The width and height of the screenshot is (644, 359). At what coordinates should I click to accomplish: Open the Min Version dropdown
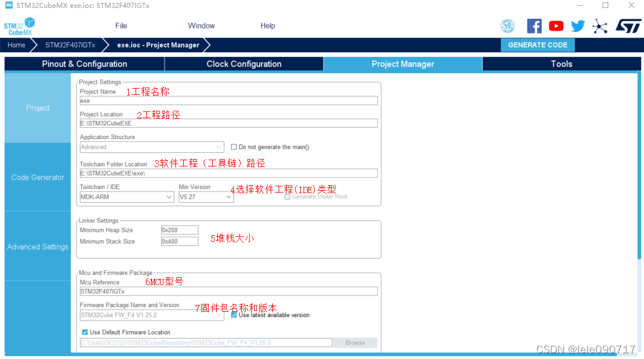point(206,197)
